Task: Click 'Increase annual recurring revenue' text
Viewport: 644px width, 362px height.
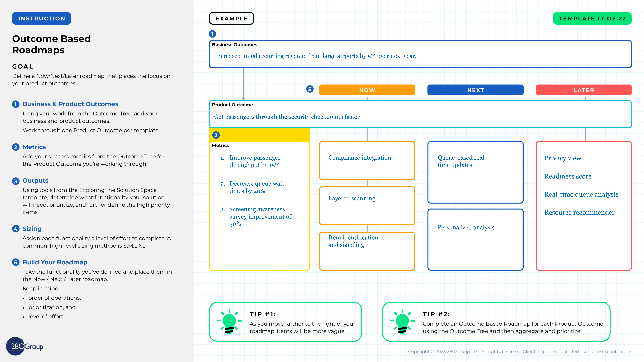Action: 315,56
